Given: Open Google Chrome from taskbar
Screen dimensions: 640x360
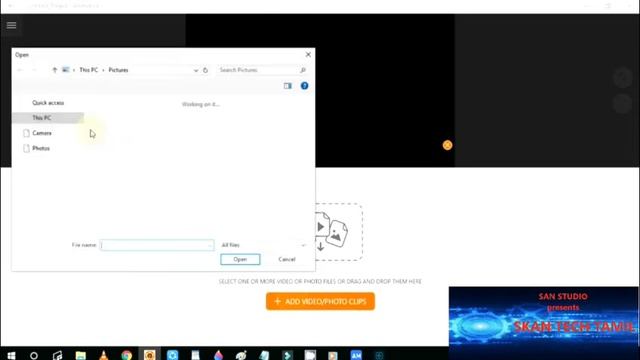Looking at the screenshot, I should [127, 355].
